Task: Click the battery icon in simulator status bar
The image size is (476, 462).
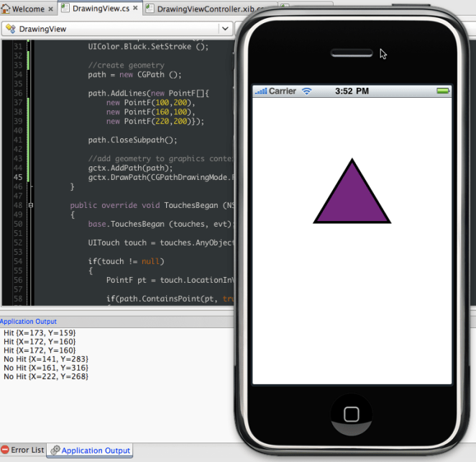Action: click(443, 91)
